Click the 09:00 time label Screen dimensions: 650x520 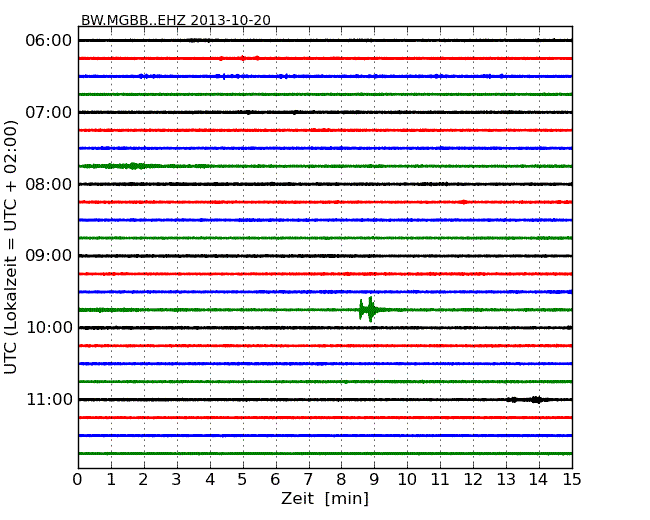49,256
